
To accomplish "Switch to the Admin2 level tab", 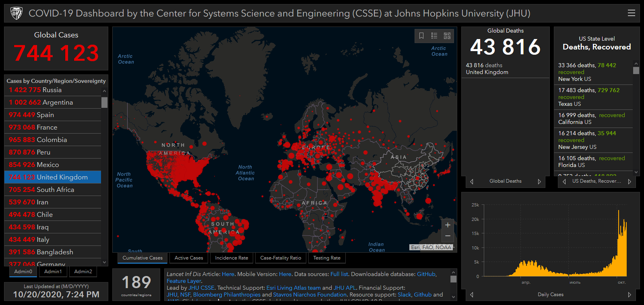I will [x=83, y=272].
